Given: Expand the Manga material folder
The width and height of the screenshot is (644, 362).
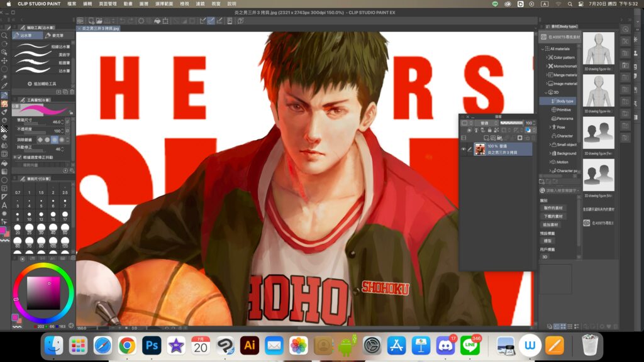Looking at the screenshot, I should (x=547, y=75).
